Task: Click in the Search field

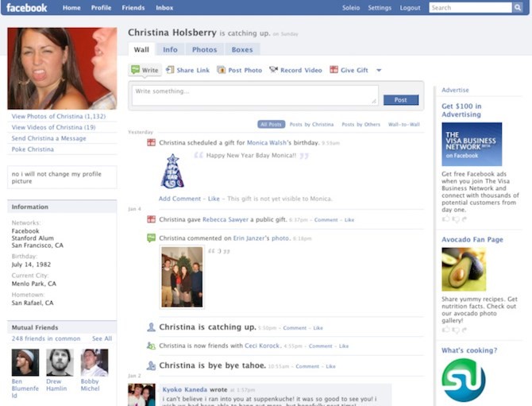Action: (470, 7)
